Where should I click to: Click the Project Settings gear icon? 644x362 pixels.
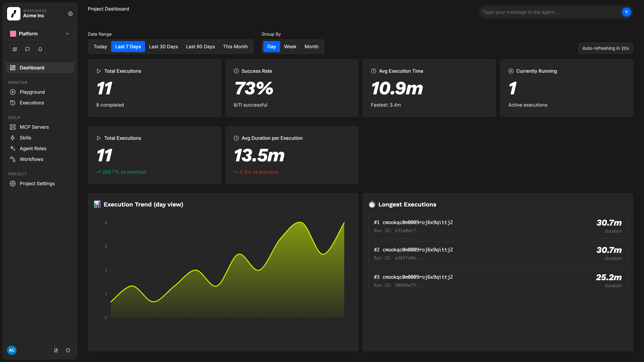[x=13, y=183]
